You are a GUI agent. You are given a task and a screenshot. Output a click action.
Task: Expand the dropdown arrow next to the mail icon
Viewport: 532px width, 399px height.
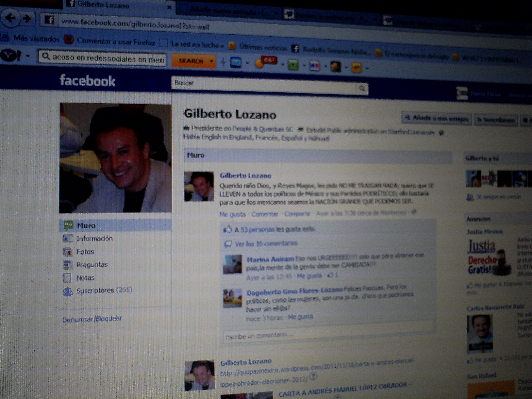pyautogui.click(x=247, y=63)
